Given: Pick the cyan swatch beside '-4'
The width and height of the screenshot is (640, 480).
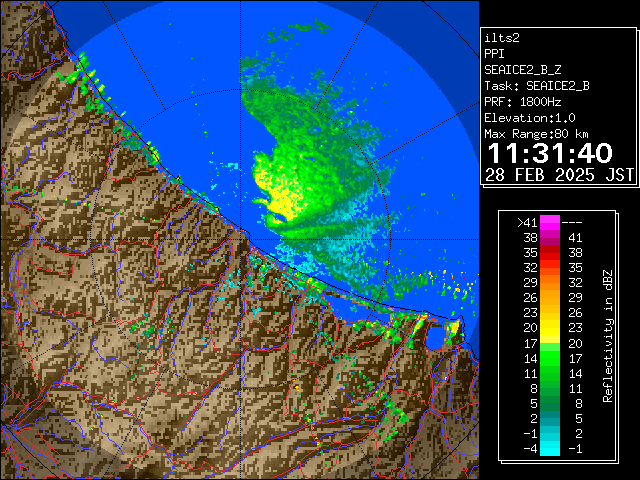Looking at the screenshot, I should pyautogui.click(x=550, y=449).
